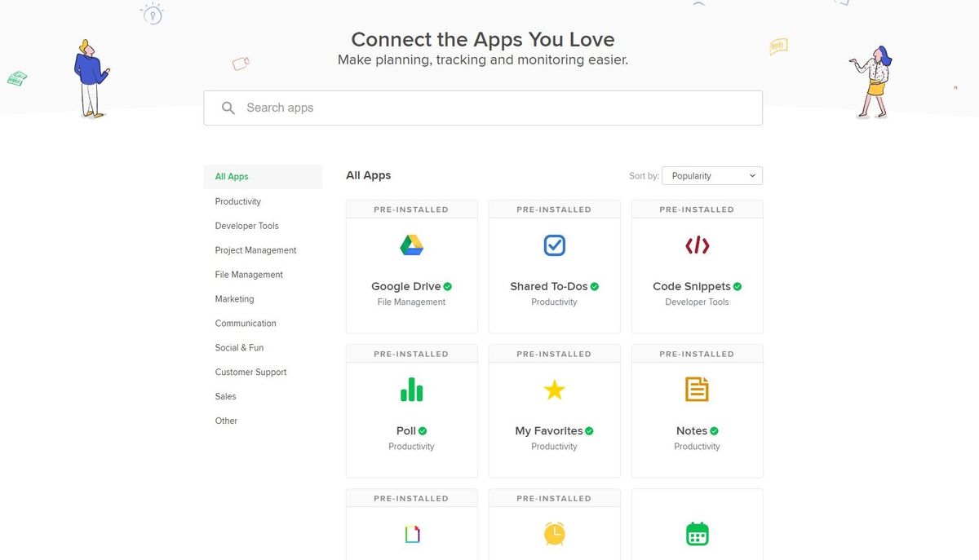Choose the File Management category
The image size is (979, 560).
pyautogui.click(x=249, y=275)
